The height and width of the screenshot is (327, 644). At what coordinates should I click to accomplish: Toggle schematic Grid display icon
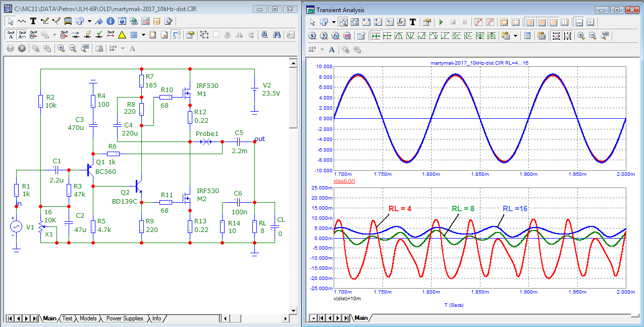tap(134, 35)
